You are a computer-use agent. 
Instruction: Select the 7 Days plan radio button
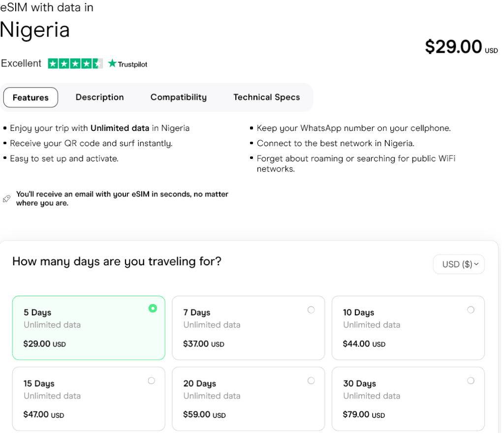click(x=311, y=310)
